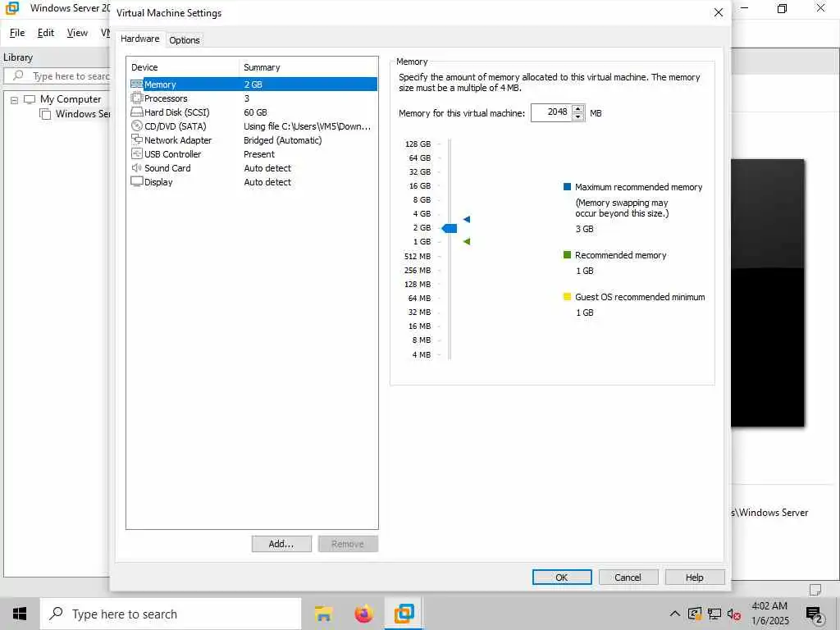The image size is (840, 630).
Task: Click the Display Auto detect summary
Action: 267,182
